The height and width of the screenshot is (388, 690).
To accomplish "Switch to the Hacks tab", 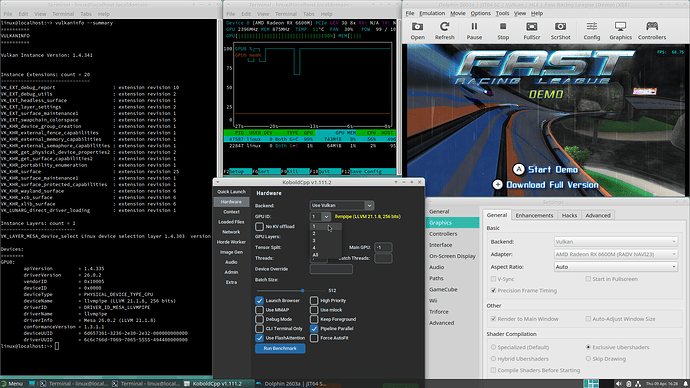I will [569, 215].
